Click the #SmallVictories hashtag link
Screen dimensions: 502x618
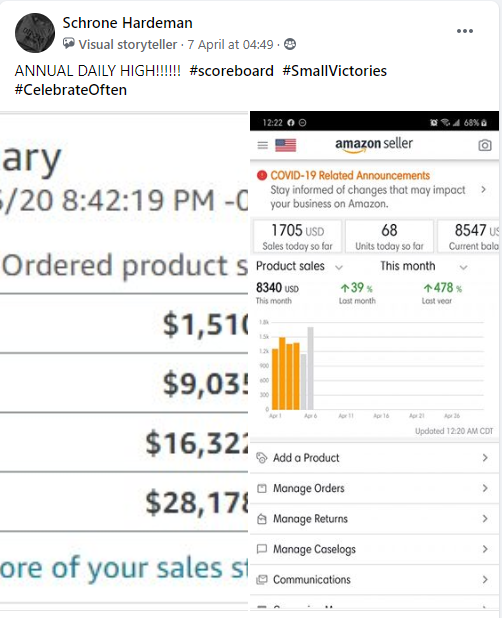(x=335, y=71)
